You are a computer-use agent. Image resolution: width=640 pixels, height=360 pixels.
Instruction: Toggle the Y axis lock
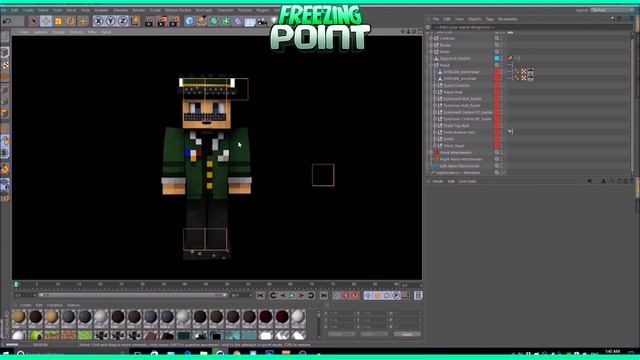[111, 21]
